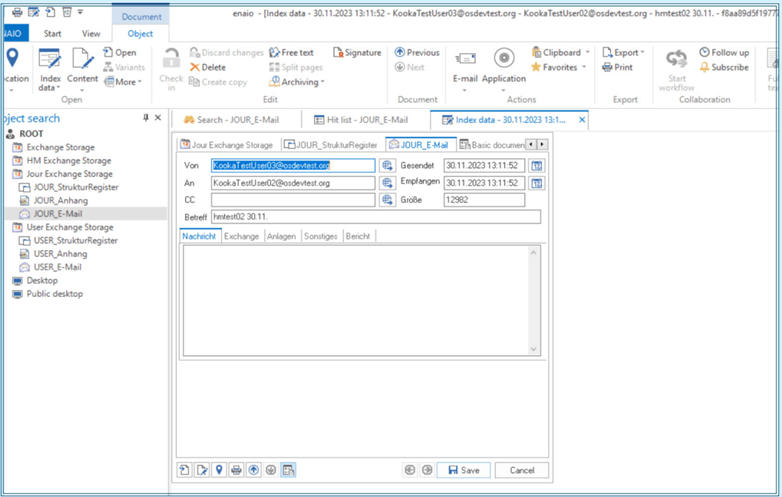
Task: Select Desktop in the tree
Action: pyautogui.click(x=42, y=280)
